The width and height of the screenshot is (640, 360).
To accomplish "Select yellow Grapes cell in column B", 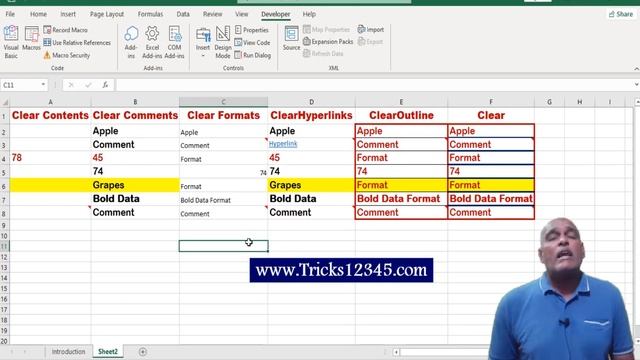I will 135,185.
